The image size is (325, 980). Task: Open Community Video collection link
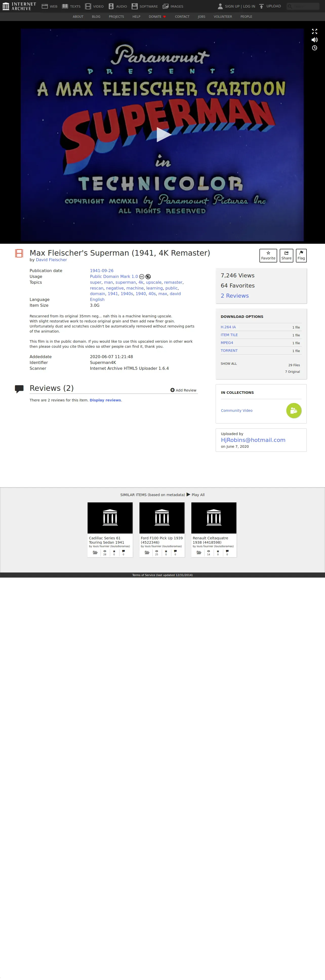pyautogui.click(x=237, y=411)
